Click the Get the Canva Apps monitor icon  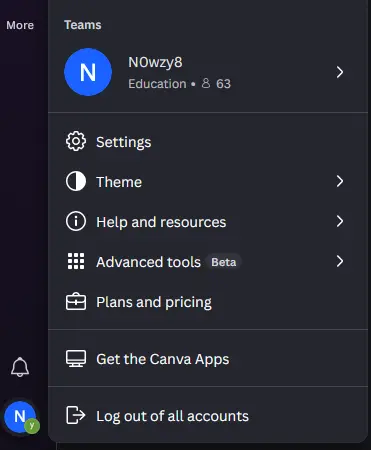coord(76,359)
